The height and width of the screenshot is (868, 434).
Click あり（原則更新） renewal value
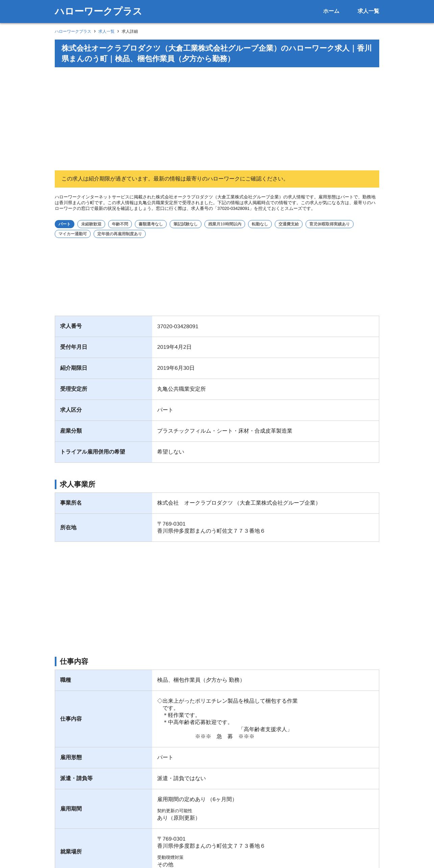179,818
